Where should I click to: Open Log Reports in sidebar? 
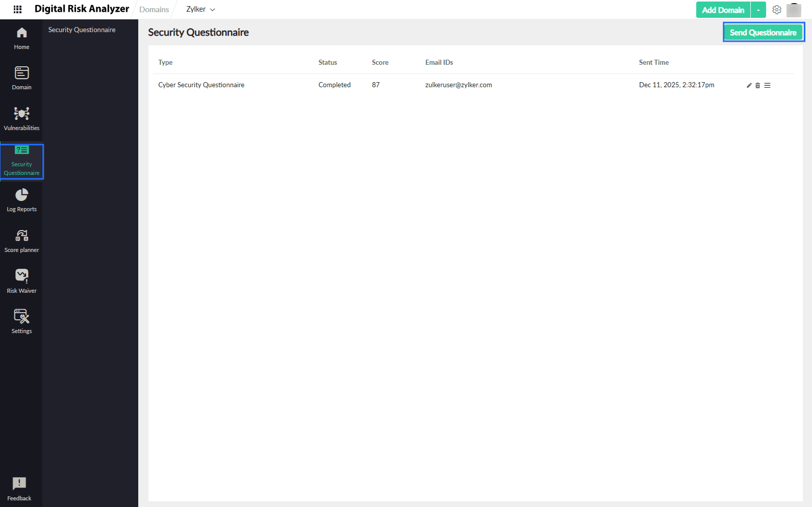(21, 200)
